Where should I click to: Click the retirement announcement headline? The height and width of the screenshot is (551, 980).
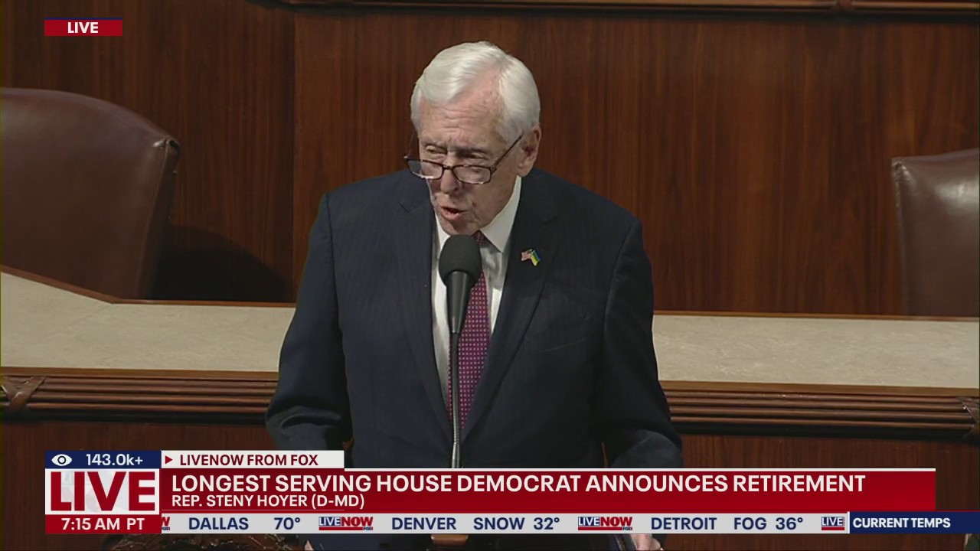tap(518, 484)
